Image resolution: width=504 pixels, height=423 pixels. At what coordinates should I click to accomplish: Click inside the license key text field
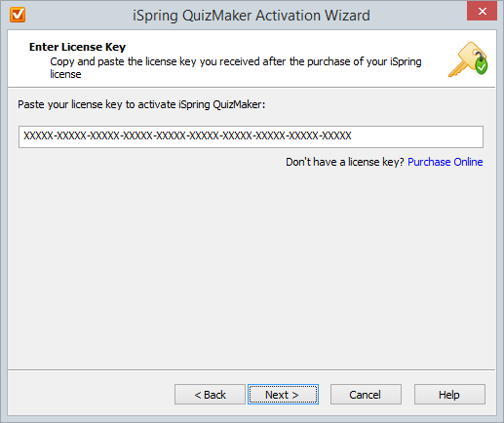251,136
